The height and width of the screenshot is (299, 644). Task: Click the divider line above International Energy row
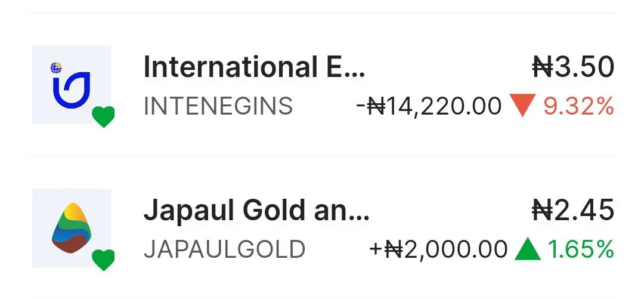pyautogui.click(x=322, y=13)
